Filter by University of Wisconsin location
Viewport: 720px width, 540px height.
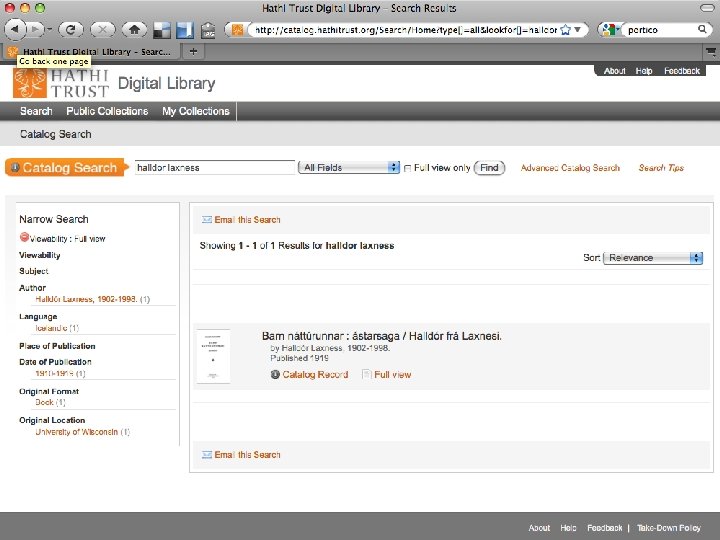[x=77, y=432]
